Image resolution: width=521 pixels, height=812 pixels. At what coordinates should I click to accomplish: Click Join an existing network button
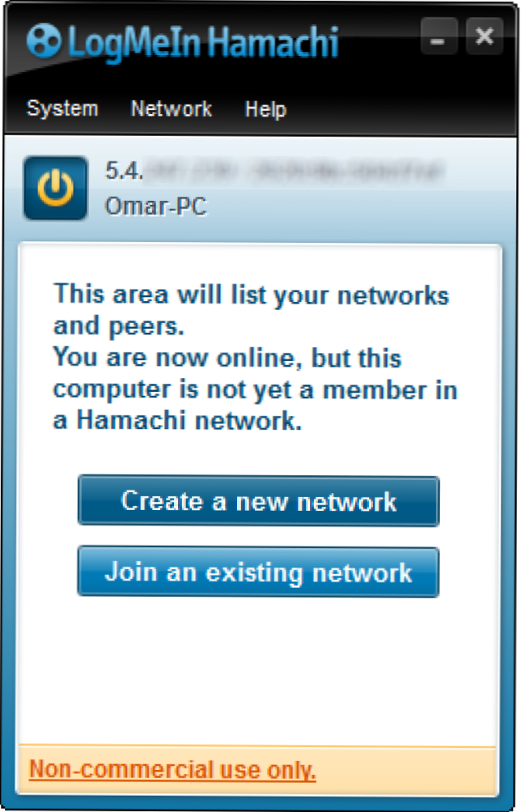pyautogui.click(x=259, y=572)
